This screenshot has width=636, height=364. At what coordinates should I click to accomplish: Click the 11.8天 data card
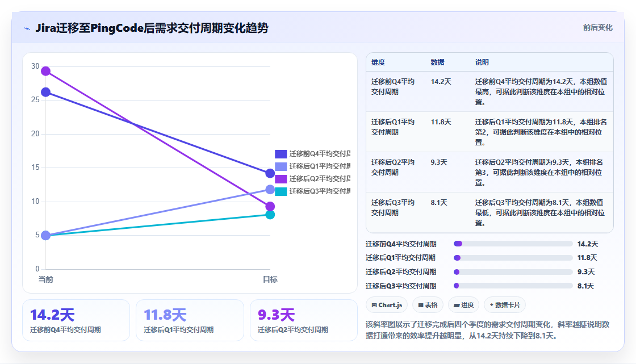point(190,320)
